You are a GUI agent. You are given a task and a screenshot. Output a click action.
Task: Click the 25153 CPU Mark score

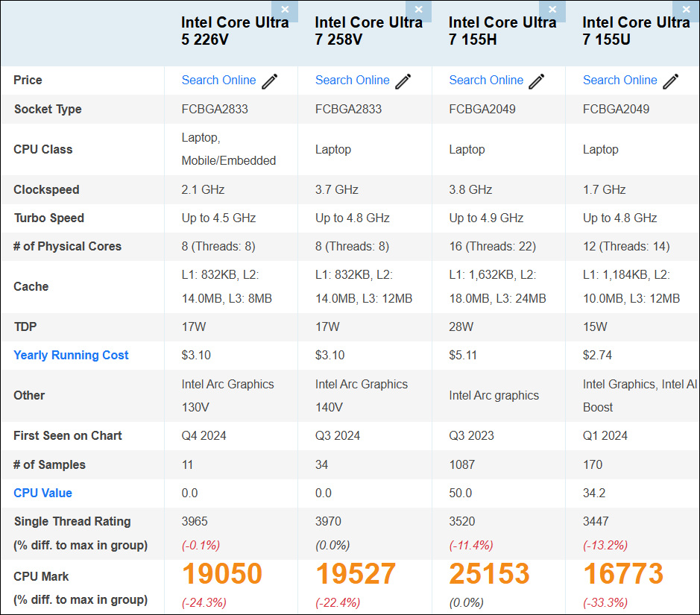point(489,574)
